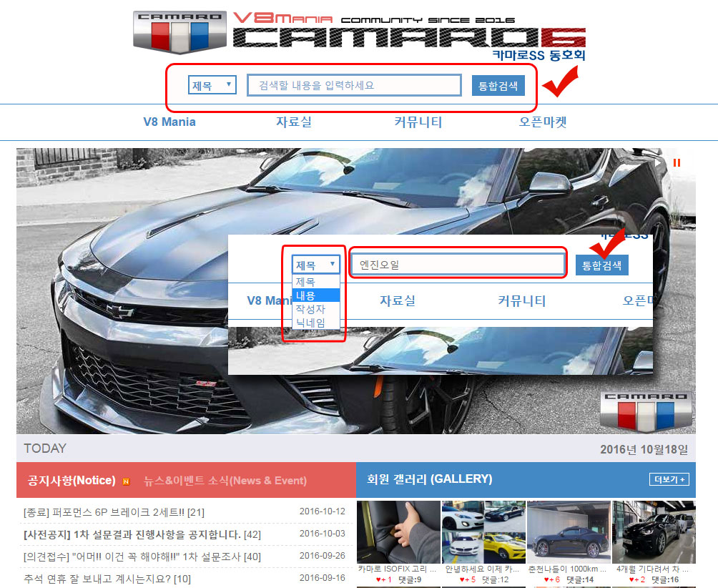Click the top 통합검색 button in the header

[x=498, y=86]
